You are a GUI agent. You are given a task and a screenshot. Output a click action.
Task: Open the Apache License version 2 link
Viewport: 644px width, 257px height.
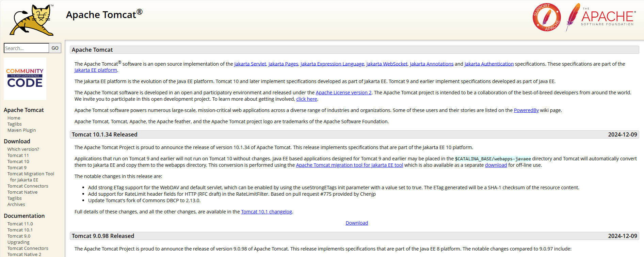coord(344,93)
